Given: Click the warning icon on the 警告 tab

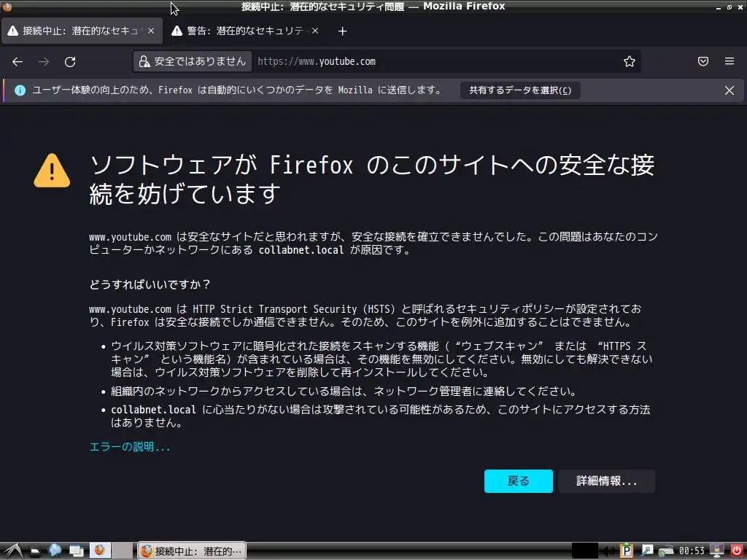Looking at the screenshot, I should click(x=177, y=31).
